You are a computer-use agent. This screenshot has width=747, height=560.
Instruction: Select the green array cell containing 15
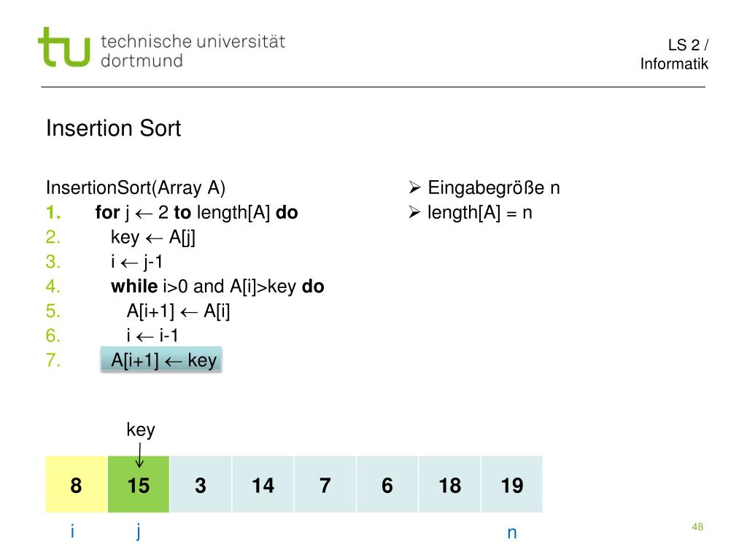click(139, 484)
